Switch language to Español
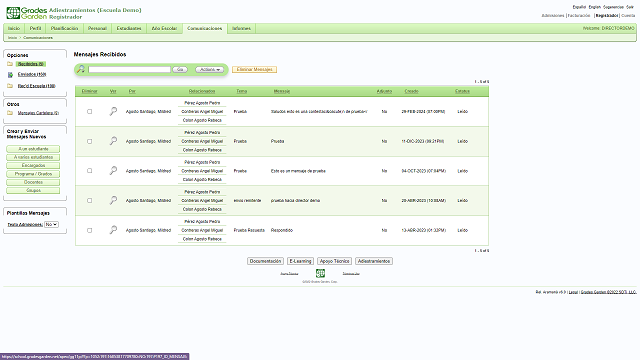The width and height of the screenshot is (640, 360). pos(579,7)
